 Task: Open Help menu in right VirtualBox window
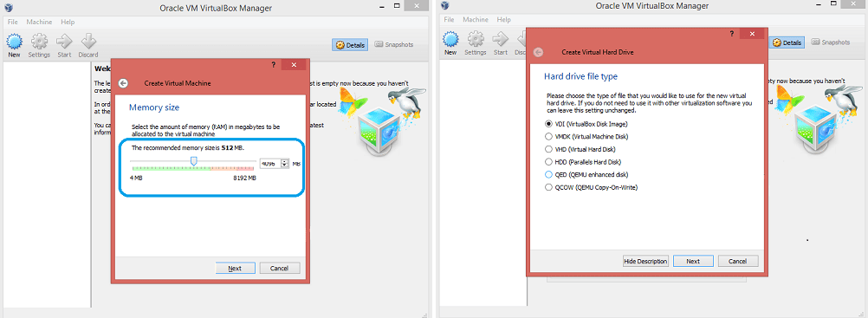504,19
